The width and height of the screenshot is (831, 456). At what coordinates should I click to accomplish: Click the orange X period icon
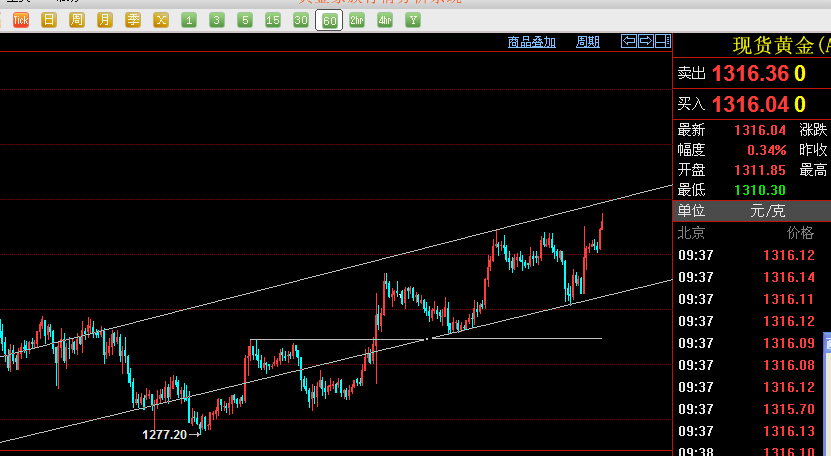coord(161,20)
